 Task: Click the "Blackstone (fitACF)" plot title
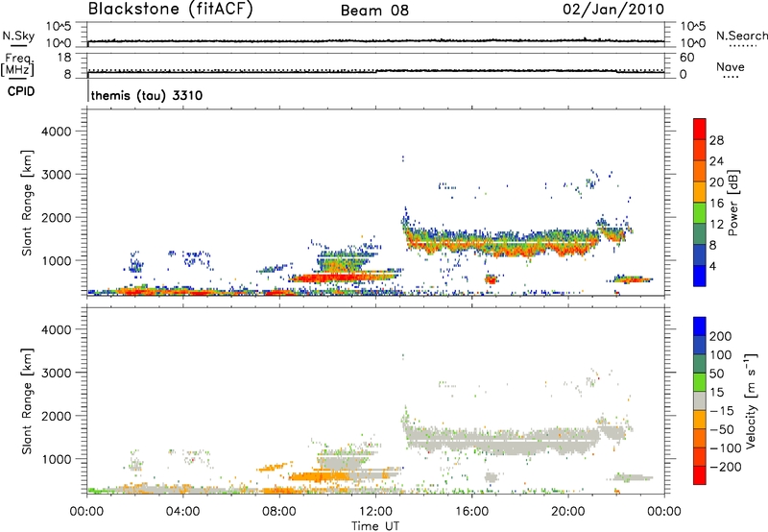(x=170, y=9)
